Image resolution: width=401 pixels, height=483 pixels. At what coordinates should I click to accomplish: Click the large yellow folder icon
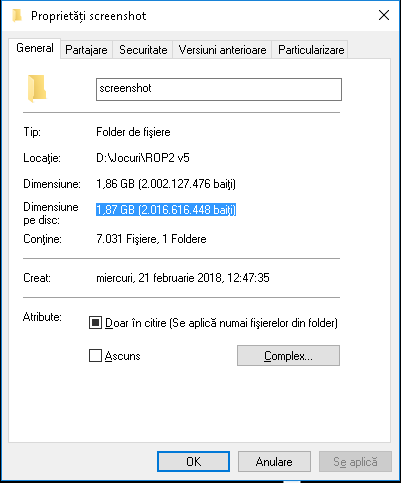(x=37, y=89)
